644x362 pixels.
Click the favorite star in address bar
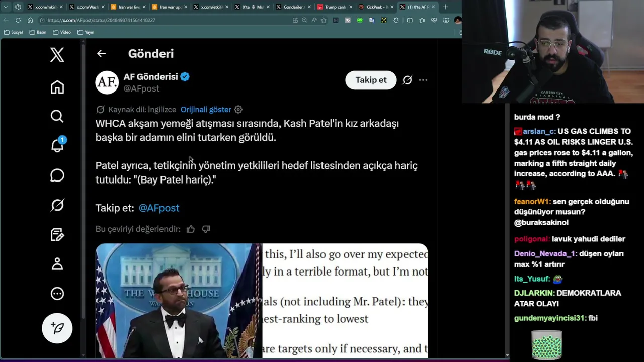point(324,20)
